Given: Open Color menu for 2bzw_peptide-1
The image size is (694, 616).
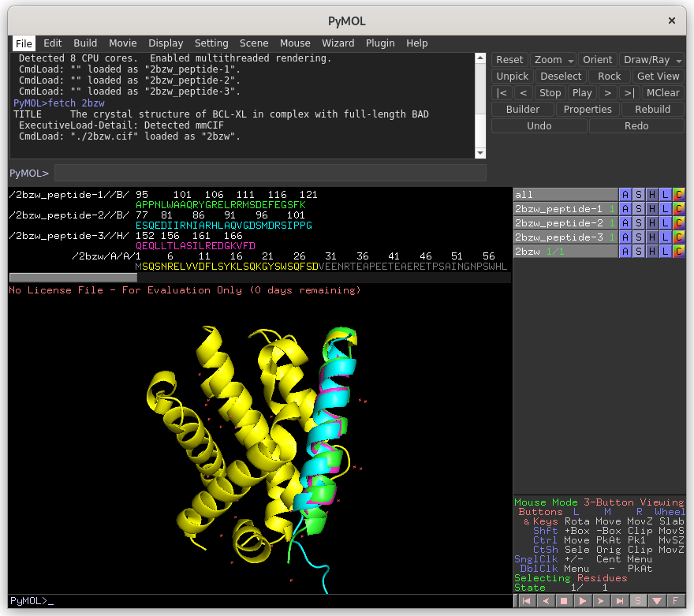Looking at the screenshot, I should (x=678, y=208).
